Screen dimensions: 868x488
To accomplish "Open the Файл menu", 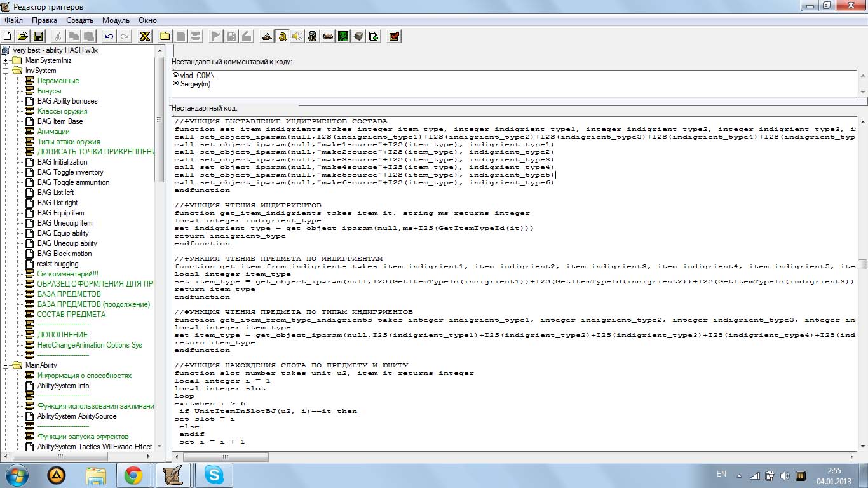I will click(x=13, y=20).
